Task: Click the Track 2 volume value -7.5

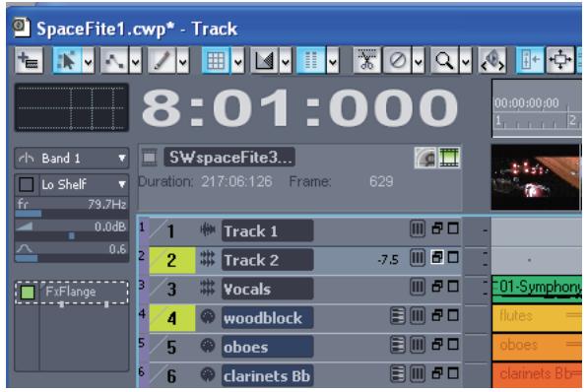Action: pos(388,259)
